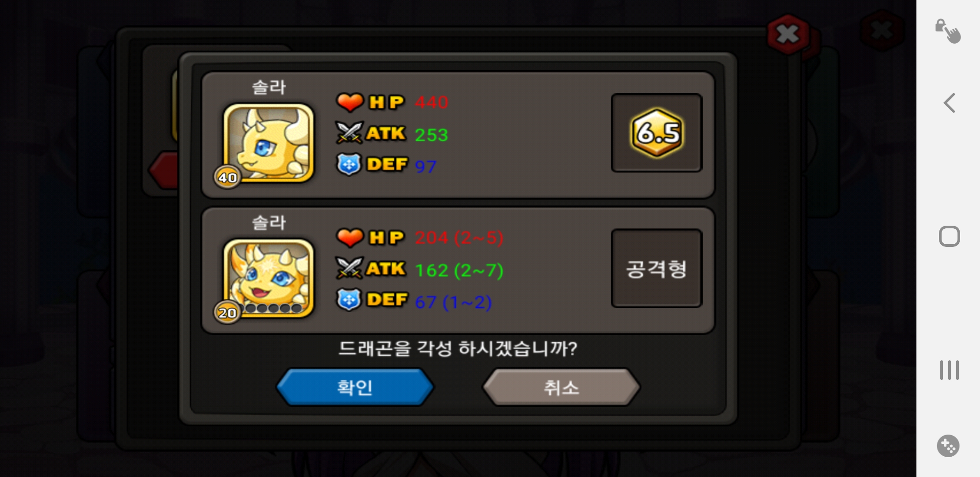
Task: Tap the crossed swords ATK icon, bottom row
Action: [350, 268]
